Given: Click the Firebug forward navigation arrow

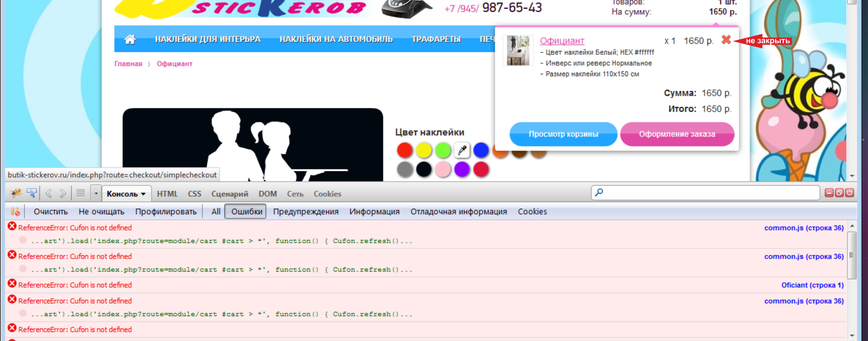Looking at the screenshot, I should pyautogui.click(x=63, y=194).
